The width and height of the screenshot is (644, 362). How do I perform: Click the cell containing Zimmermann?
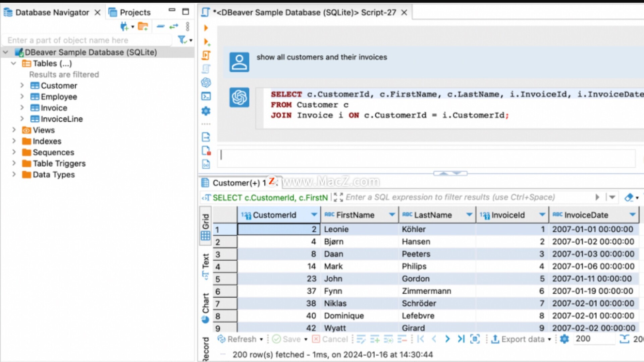[x=437, y=291]
